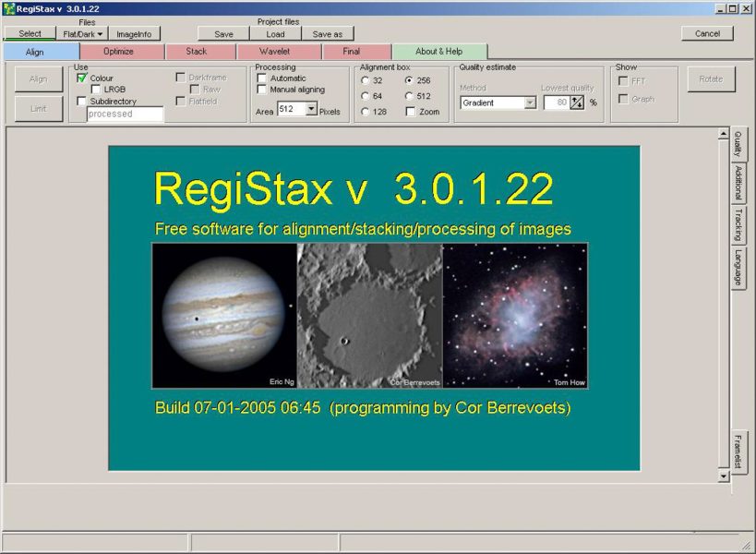Click Select to choose image files
The image size is (756, 554).
click(x=30, y=33)
